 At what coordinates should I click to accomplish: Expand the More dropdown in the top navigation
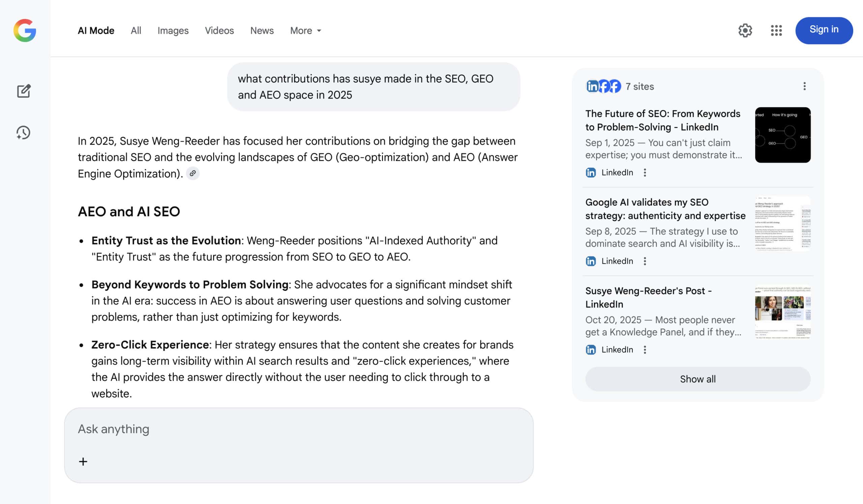[305, 30]
